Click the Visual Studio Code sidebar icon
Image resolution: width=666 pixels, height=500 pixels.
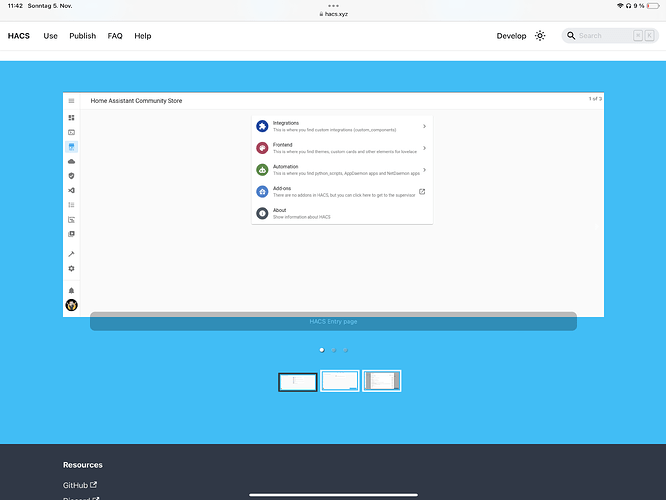click(71, 190)
